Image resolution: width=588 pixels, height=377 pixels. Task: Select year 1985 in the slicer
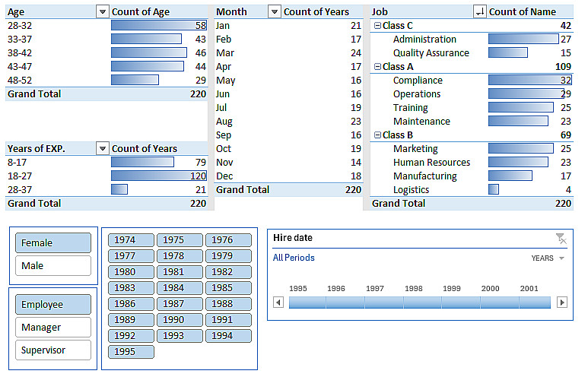click(228, 288)
